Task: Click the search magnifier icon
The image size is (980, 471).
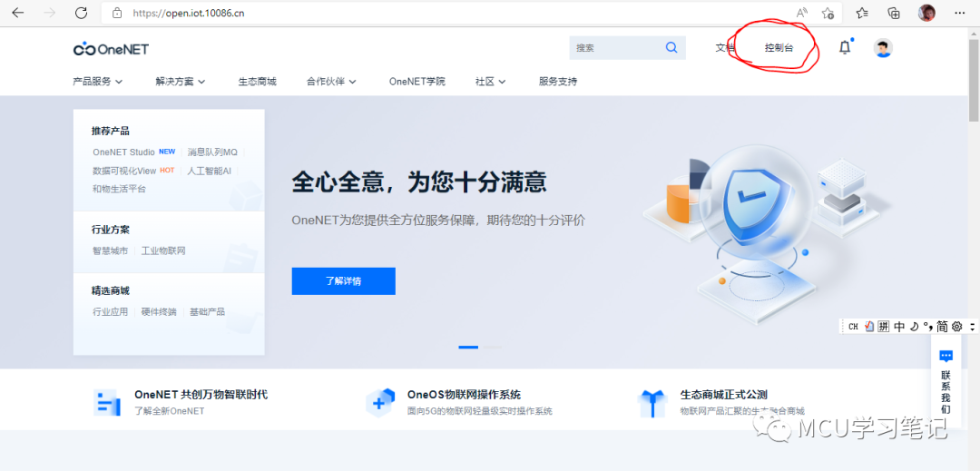Action: (x=671, y=47)
